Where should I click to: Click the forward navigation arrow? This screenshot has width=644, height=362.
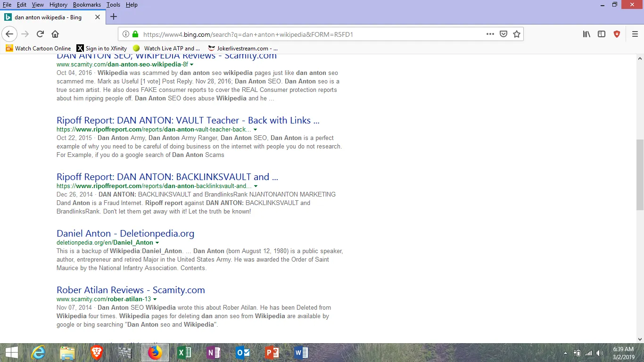click(x=25, y=34)
